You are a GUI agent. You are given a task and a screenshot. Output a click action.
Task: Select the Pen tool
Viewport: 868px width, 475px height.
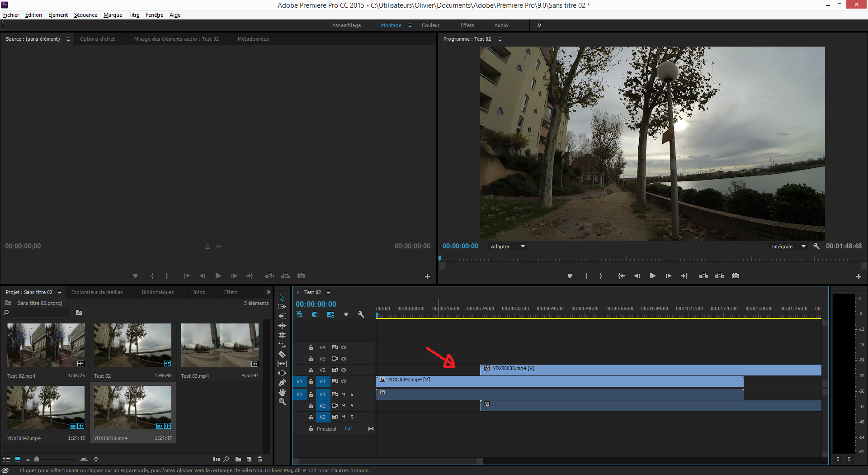[x=282, y=383]
